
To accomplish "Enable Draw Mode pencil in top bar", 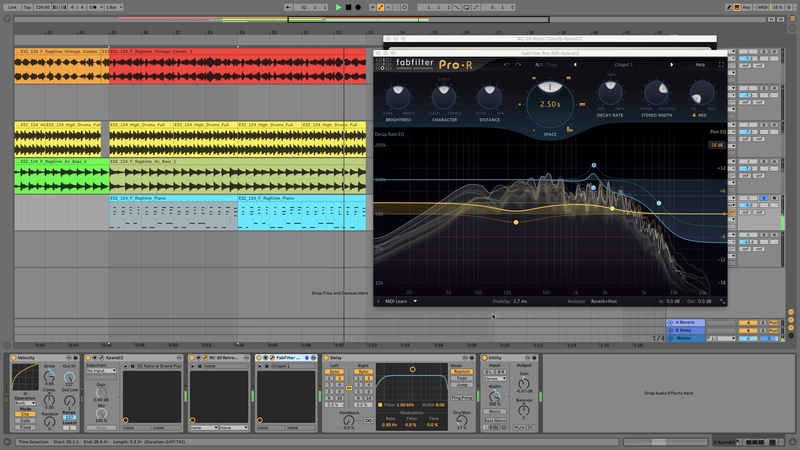I will [x=729, y=7].
